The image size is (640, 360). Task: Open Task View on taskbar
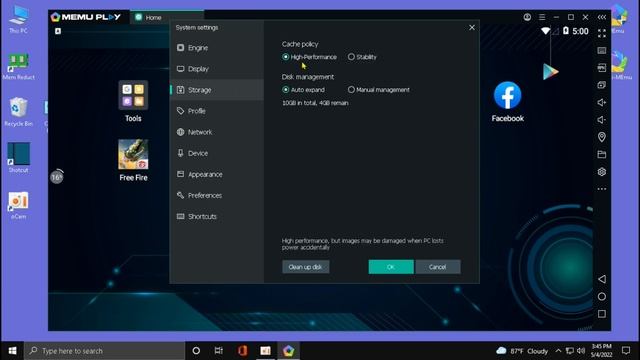(219, 351)
